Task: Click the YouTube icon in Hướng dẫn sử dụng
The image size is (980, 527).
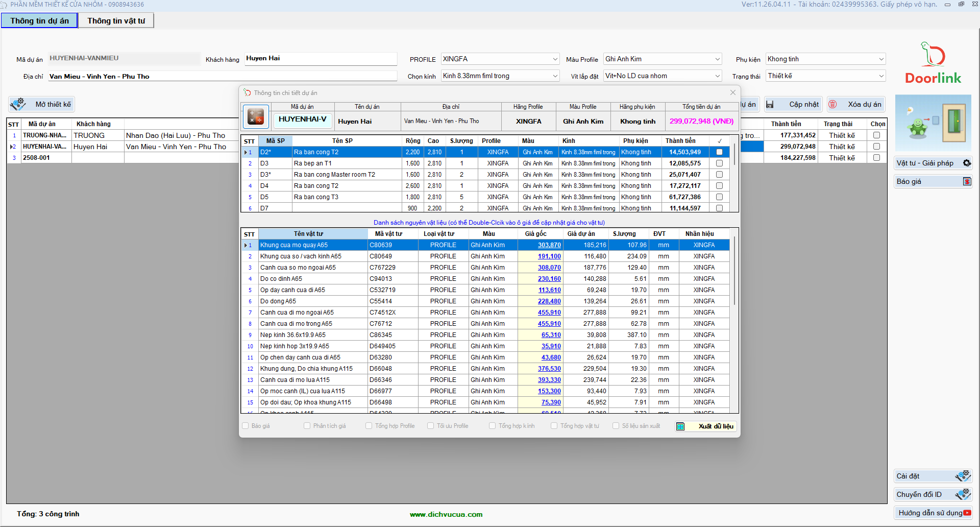Action: pos(967,513)
